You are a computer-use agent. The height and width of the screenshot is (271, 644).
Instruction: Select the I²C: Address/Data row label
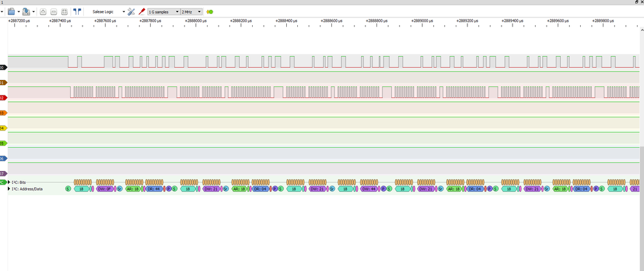27,189
